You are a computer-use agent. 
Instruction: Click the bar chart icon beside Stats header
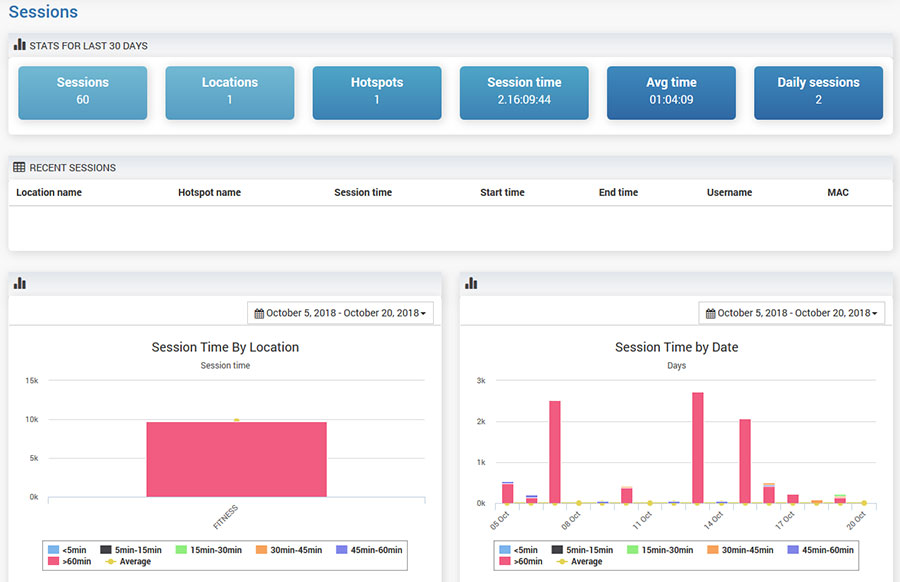20,45
